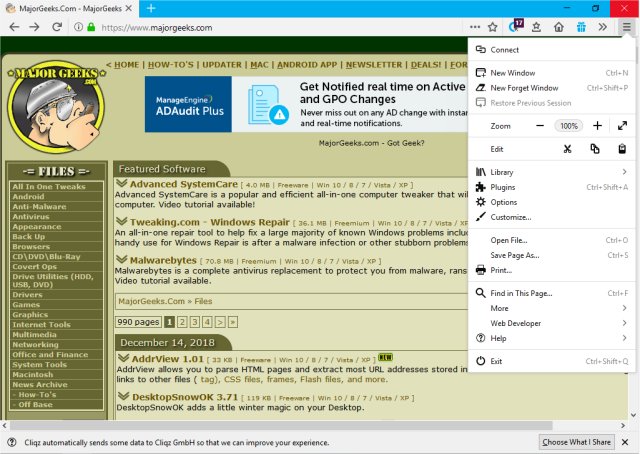
Task: Bookmark this page with the star icon
Action: [493, 27]
